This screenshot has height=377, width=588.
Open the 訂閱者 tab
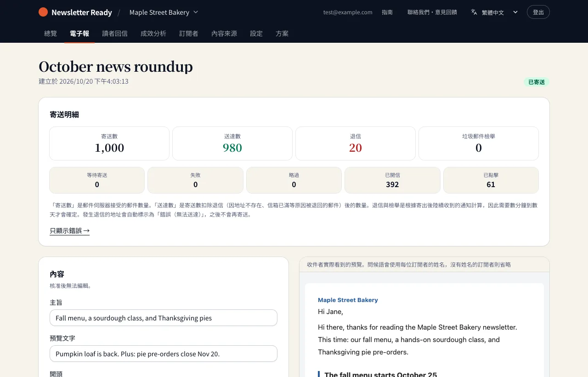[189, 34]
